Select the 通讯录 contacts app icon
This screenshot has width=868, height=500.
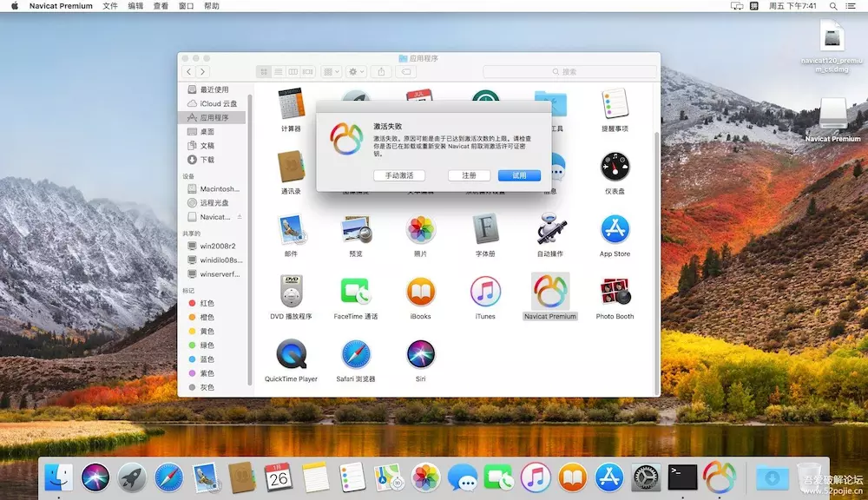pos(291,167)
